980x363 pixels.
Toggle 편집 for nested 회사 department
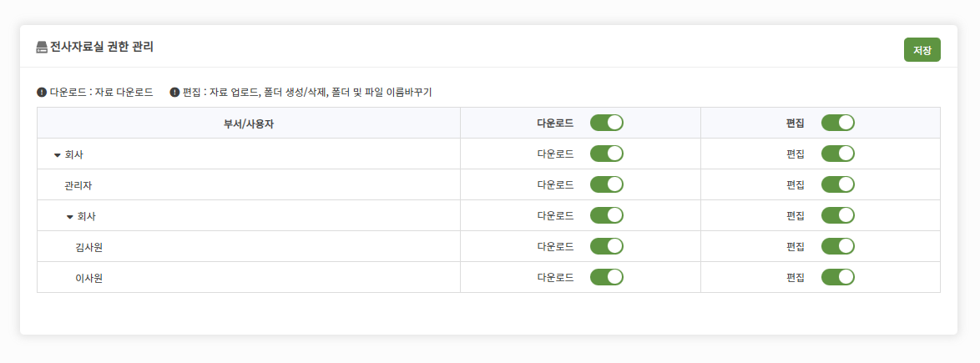click(837, 215)
